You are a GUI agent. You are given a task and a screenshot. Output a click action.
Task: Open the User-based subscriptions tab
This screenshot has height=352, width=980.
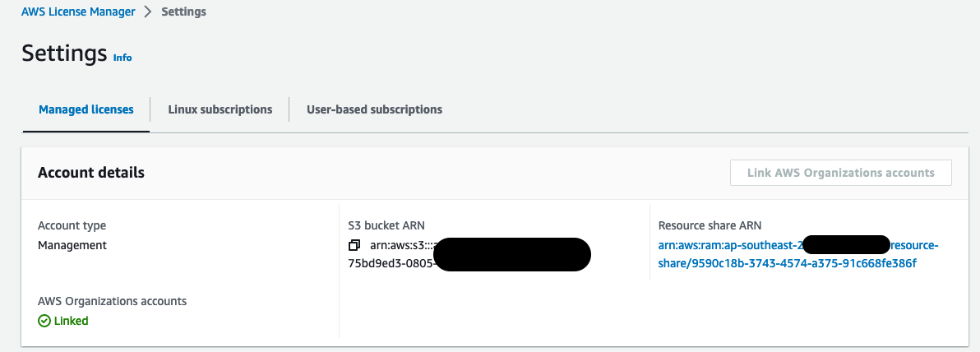point(374,109)
